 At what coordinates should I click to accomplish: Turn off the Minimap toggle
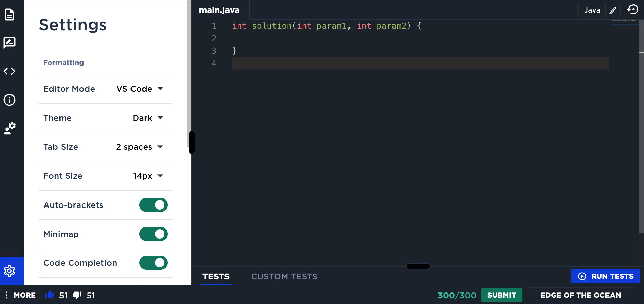(153, 234)
